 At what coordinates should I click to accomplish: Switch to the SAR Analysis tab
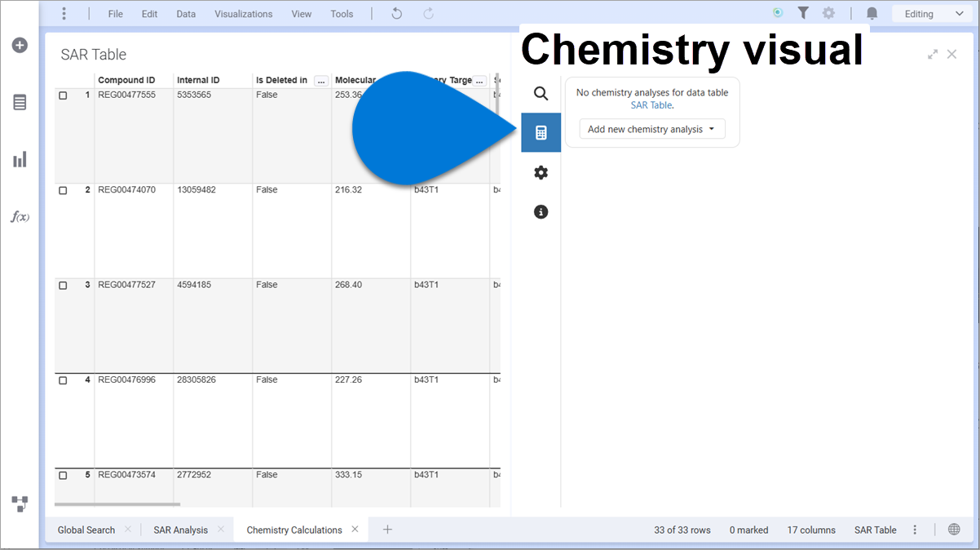pyautogui.click(x=180, y=530)
